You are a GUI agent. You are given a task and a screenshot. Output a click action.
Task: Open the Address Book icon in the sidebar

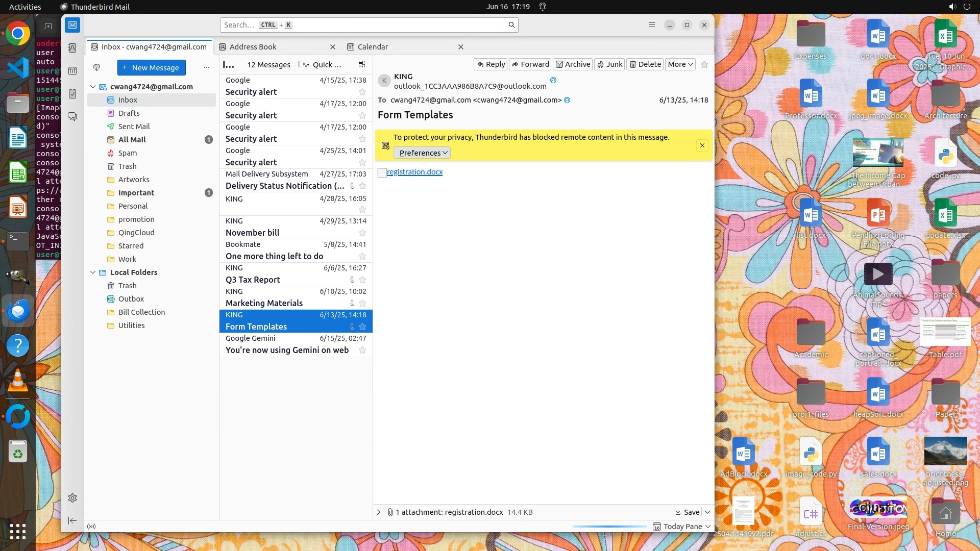pyautogui.click(x=72, y=47)
